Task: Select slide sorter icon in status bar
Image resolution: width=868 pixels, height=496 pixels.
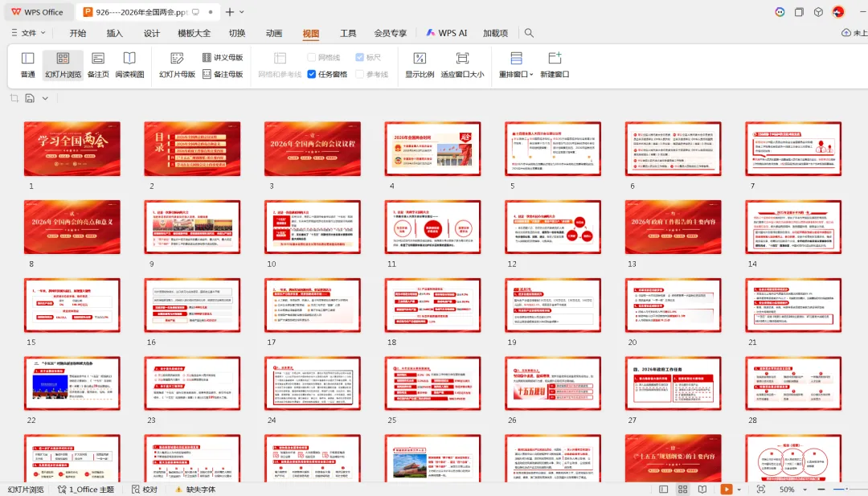Action: tap(682, 490)
